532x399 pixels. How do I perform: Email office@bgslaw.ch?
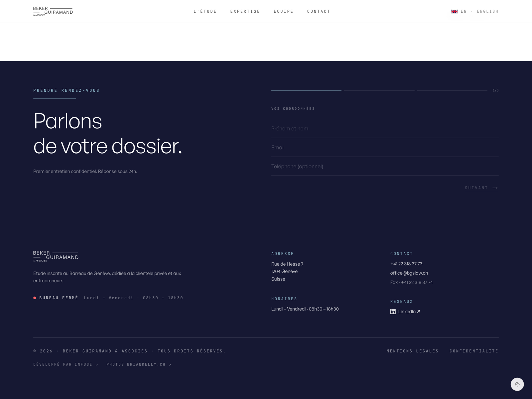click(x=409, y=273)
